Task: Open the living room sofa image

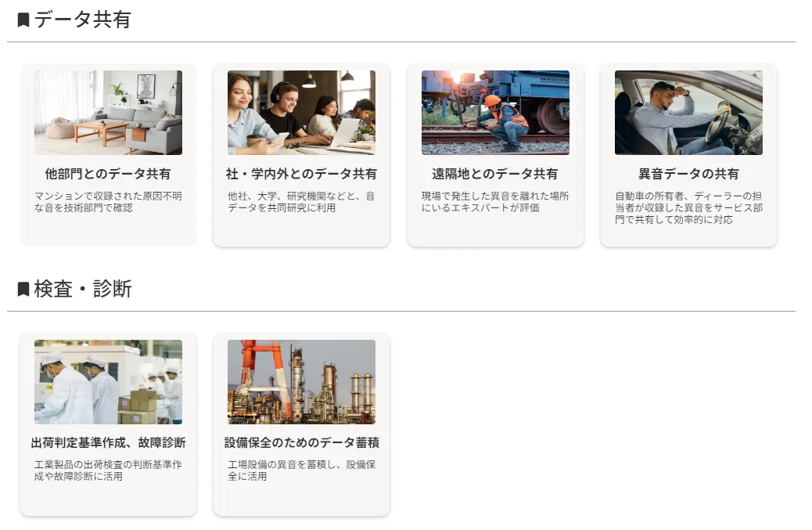Action: coord(108,113)
